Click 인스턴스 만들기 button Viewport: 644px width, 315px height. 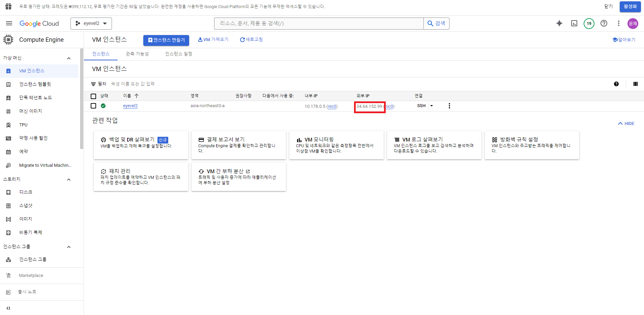(x=166, y=40)
